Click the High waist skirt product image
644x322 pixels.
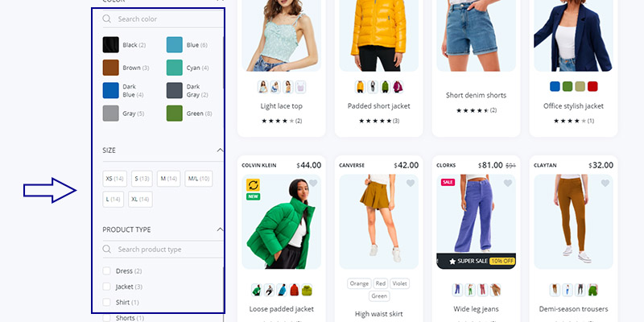pos(378,222)
